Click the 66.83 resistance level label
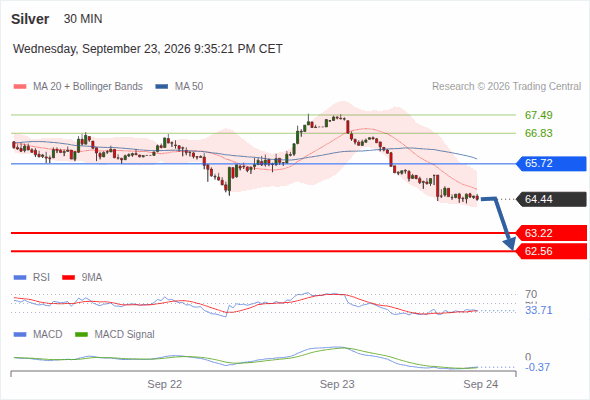This screenshot has width=590, height=400. [x=538, y=133]
